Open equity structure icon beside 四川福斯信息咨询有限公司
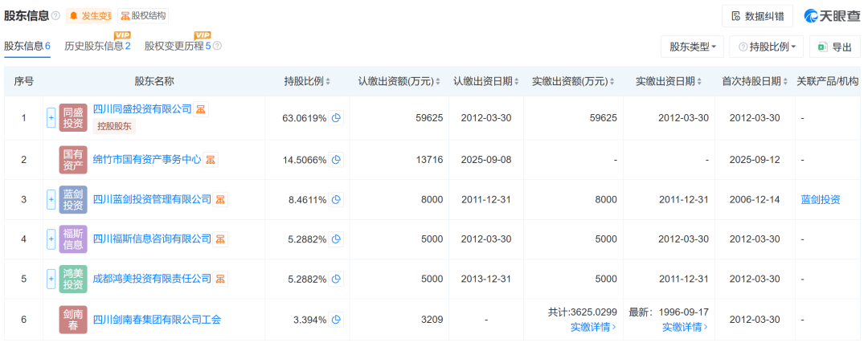Viewport: 868px width, 351px height. [220, 239]
